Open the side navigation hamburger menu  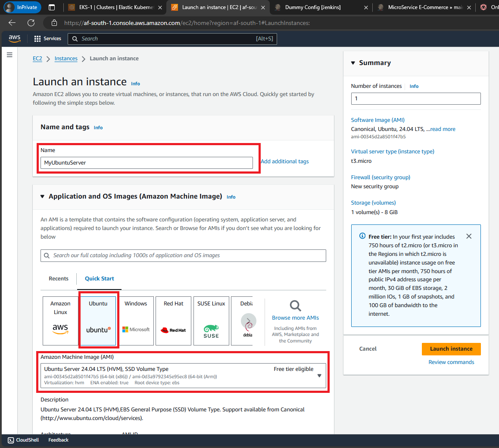pos(9,55)
